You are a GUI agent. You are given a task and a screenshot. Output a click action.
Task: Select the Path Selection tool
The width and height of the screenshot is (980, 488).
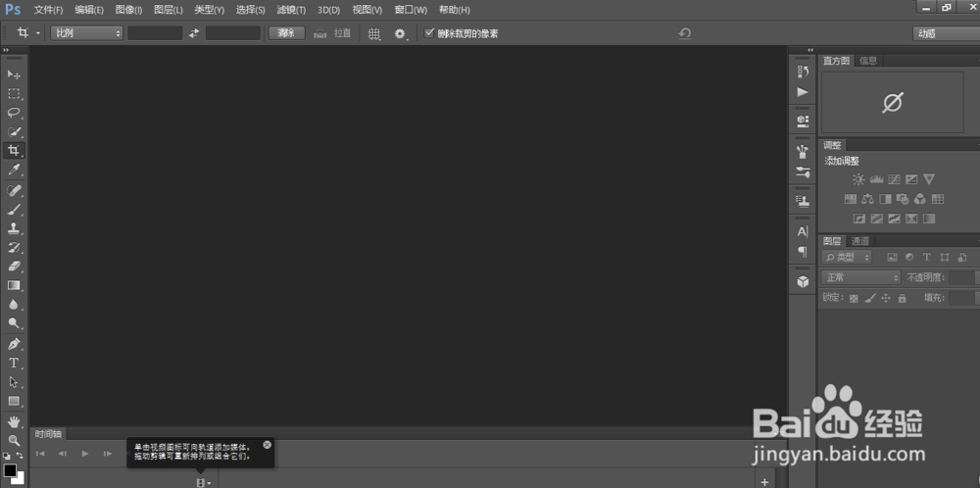14,382
